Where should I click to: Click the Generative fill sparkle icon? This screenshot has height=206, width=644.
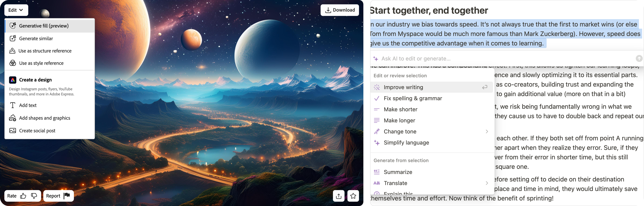click(13, 26)
